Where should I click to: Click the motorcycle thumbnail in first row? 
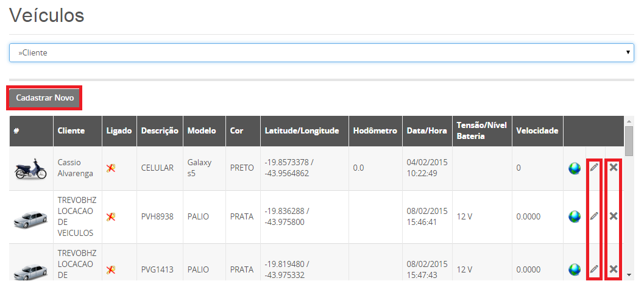pos(31,168)
